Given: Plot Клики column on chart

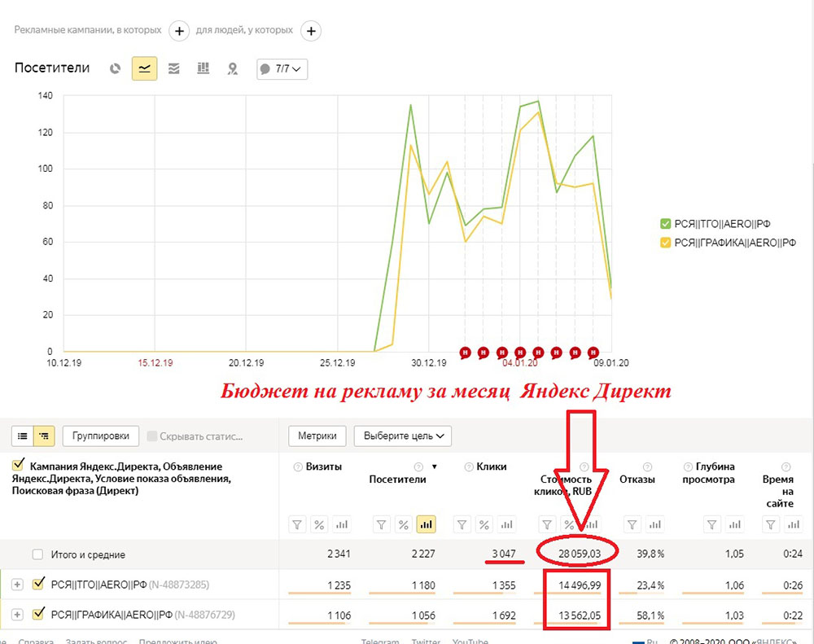Looking at the screenshot, I should [506, 524].
